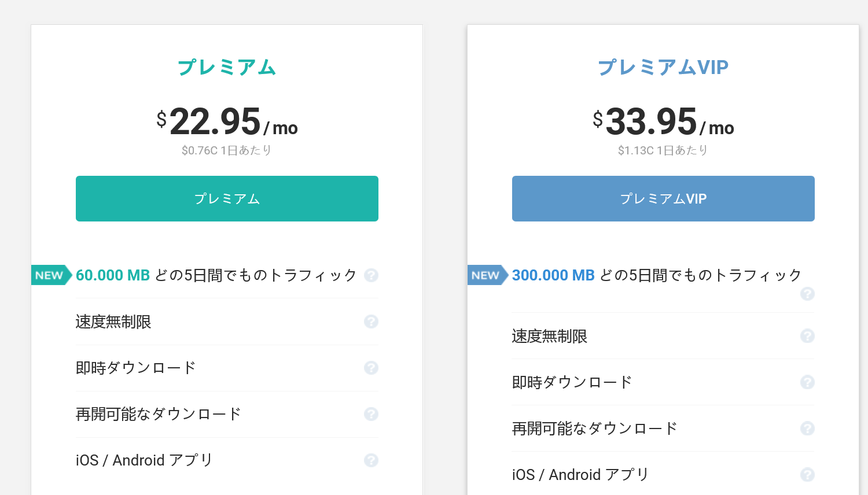The width and height of the screenshot is (868, 495).
Task: Click help icon for Premium 速度無制限
Action: click(371, 322)
